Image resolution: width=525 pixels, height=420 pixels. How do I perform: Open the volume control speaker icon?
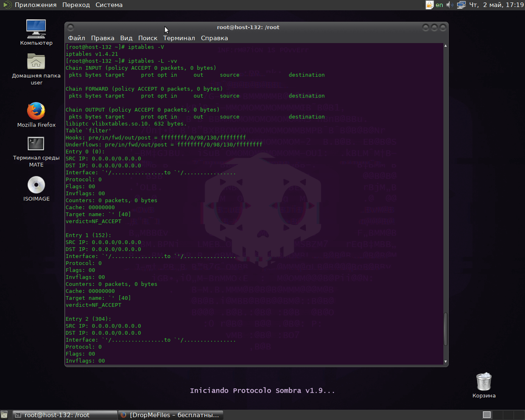[x=450, y=5]
